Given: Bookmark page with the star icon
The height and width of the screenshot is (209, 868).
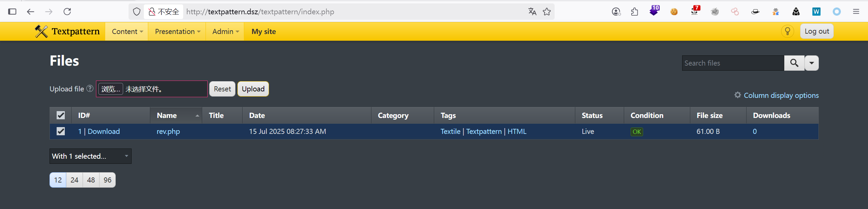Looking at the screenshot, I should tap(546, 12).
